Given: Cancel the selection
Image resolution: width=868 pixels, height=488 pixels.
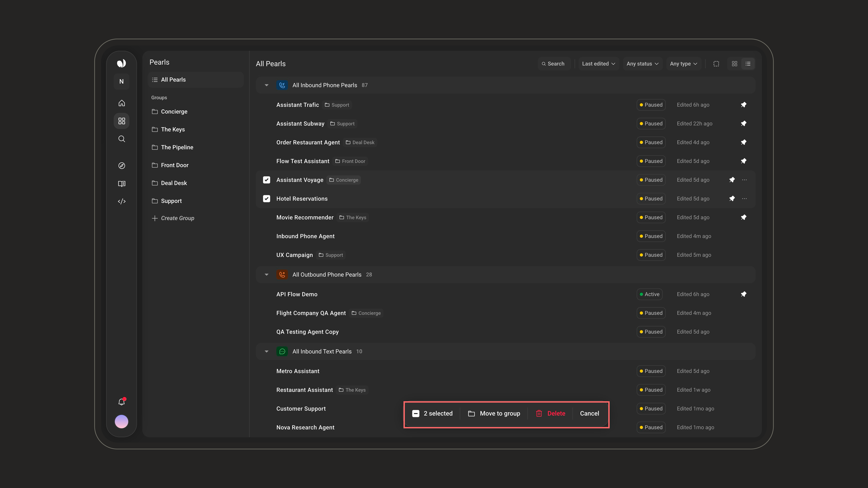Looking at the screenshot, I should tap(589, 414).
